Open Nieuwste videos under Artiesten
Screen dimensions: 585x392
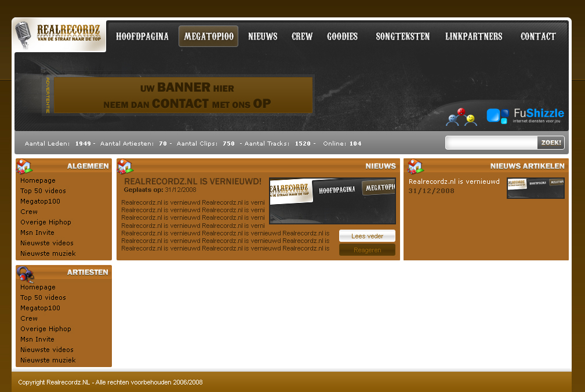(47, 350)
